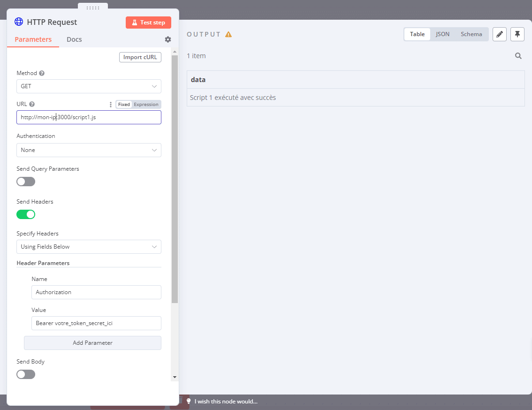The width and height of the screenshot is (532, 410).
Task: Switch to the Docs tab
Action: 74,39
